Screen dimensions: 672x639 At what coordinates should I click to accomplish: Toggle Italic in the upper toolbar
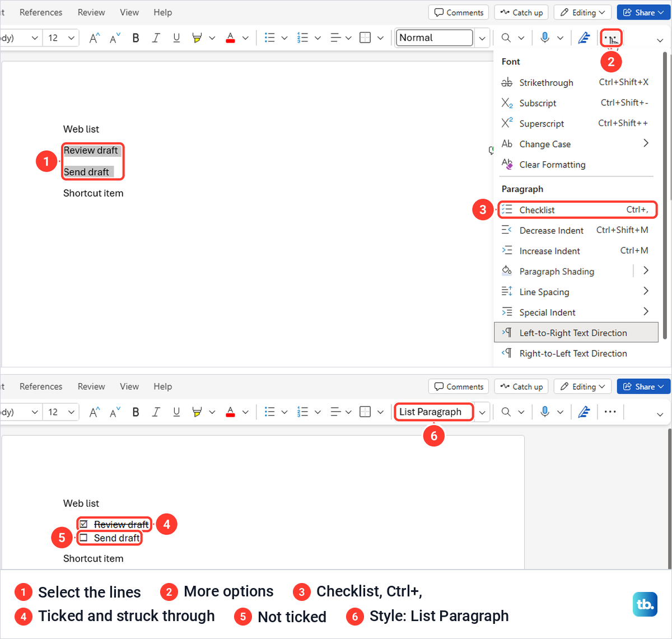156,38
